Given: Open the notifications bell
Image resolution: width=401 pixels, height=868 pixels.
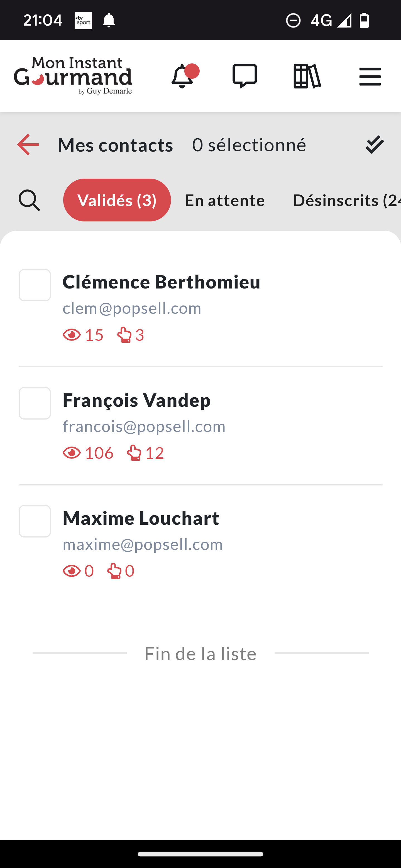Looking at the screenshot, I should click(x=183, y=77).
